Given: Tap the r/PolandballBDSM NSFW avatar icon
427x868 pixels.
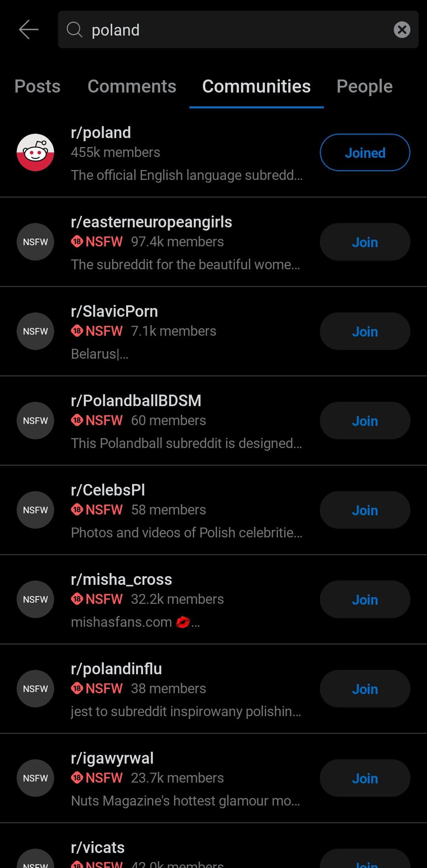Looking at the screenshot, I should pyautogui.click(x=35, y=421).
